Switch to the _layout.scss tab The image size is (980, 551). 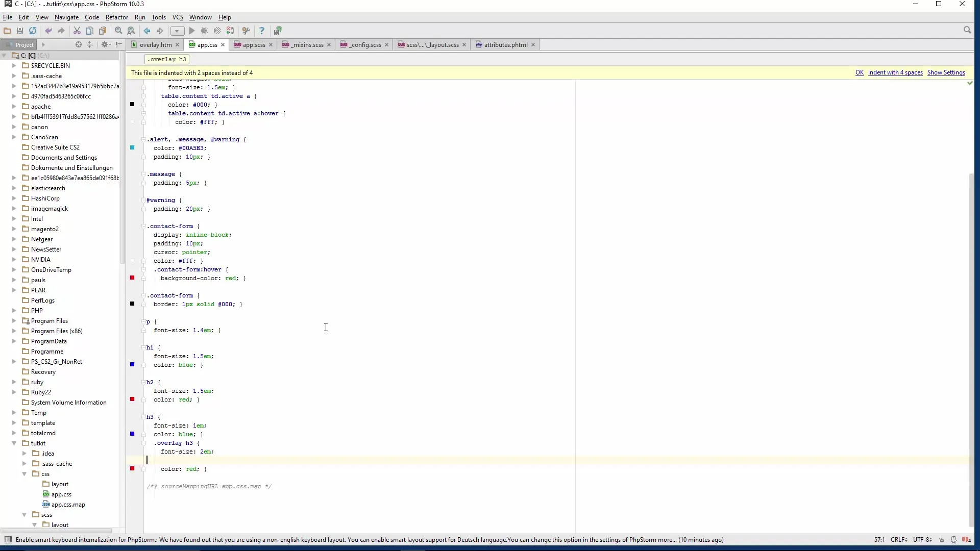(432, 44)
